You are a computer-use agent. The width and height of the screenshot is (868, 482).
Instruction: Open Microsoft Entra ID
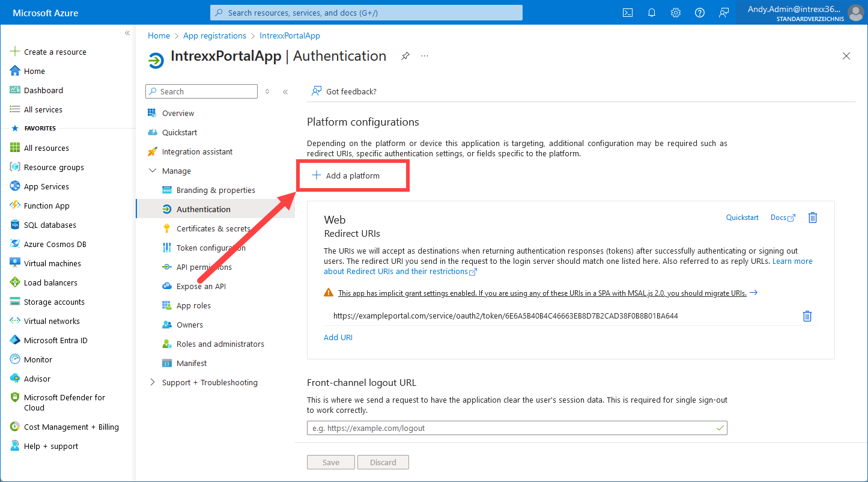49,340
